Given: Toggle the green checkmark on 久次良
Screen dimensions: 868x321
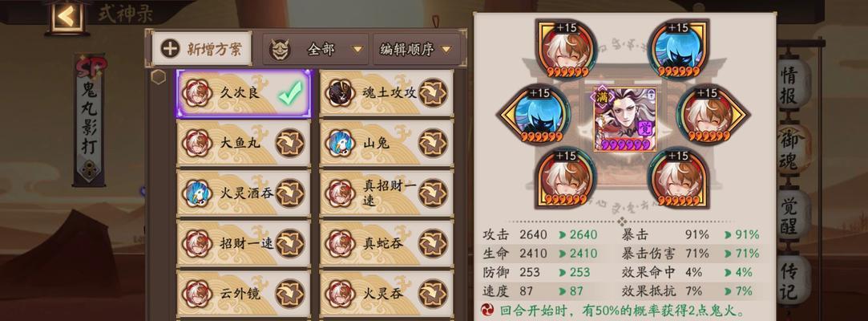Looking at the screenshot, I should click(x=290, y=92).
